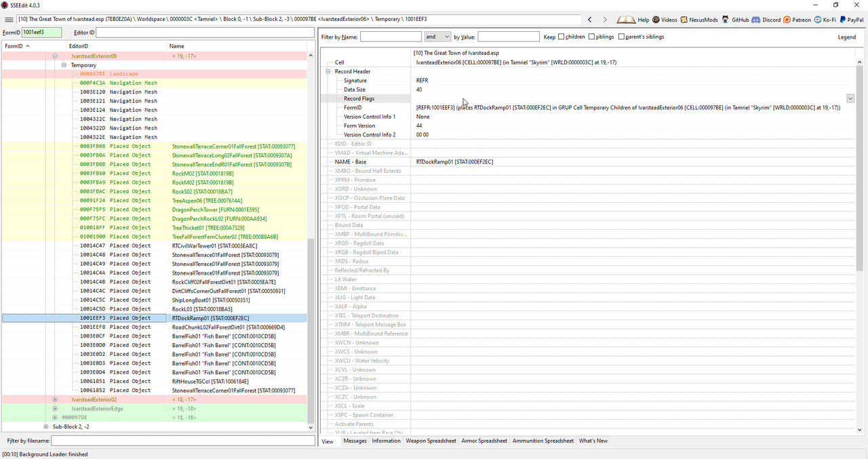Open the NexusMods page
This screenshot has height=459, width=868.
[x=699, y=20]
